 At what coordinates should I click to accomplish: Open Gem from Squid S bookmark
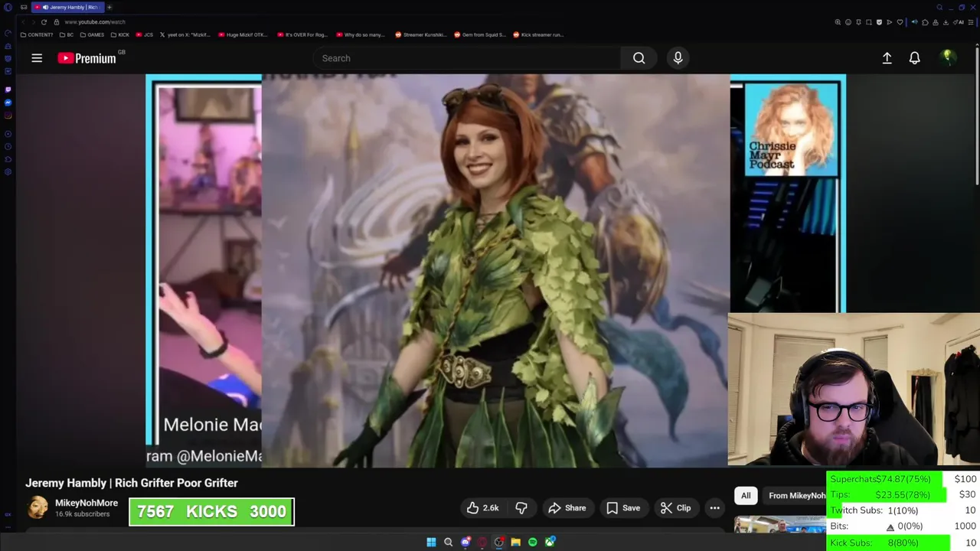point(479,34)
